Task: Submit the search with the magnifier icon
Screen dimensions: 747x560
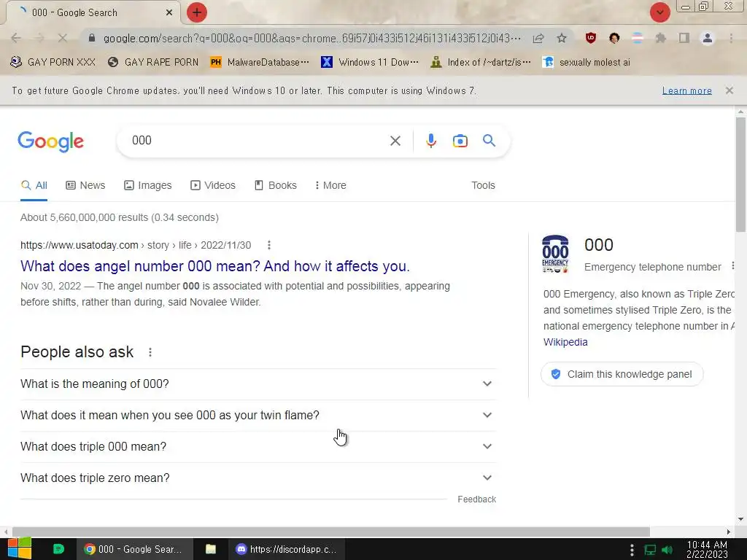Action: [x=489, y=141]
